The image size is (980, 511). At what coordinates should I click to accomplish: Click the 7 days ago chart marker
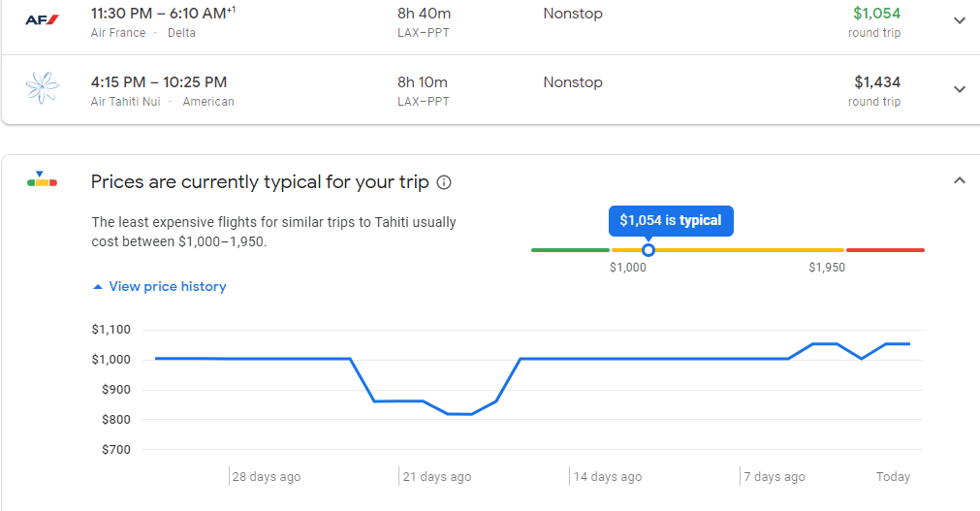click(x=774, y=476)
